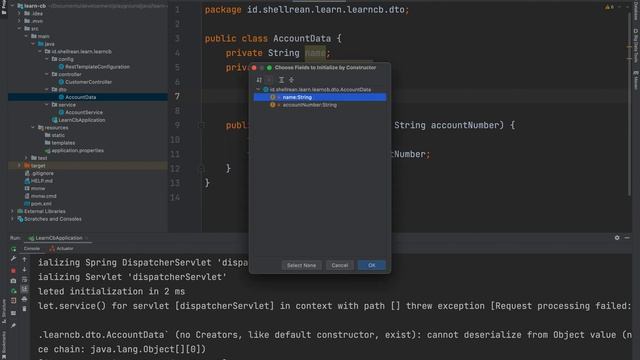The width and height of the screenshot is (640, 360).
Task: Click the name field in editor code
Action: (x=315, y=53)
